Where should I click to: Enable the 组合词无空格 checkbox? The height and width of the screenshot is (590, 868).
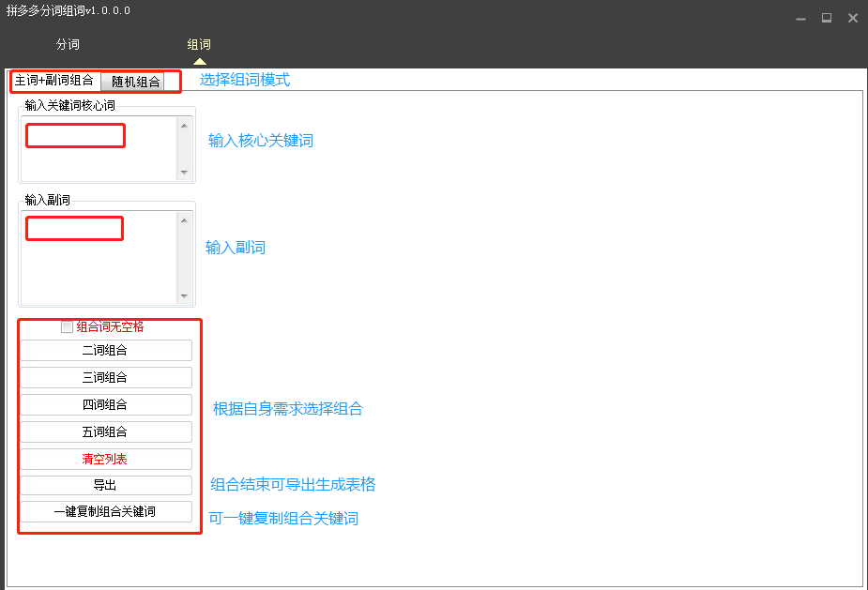(67, 325)
